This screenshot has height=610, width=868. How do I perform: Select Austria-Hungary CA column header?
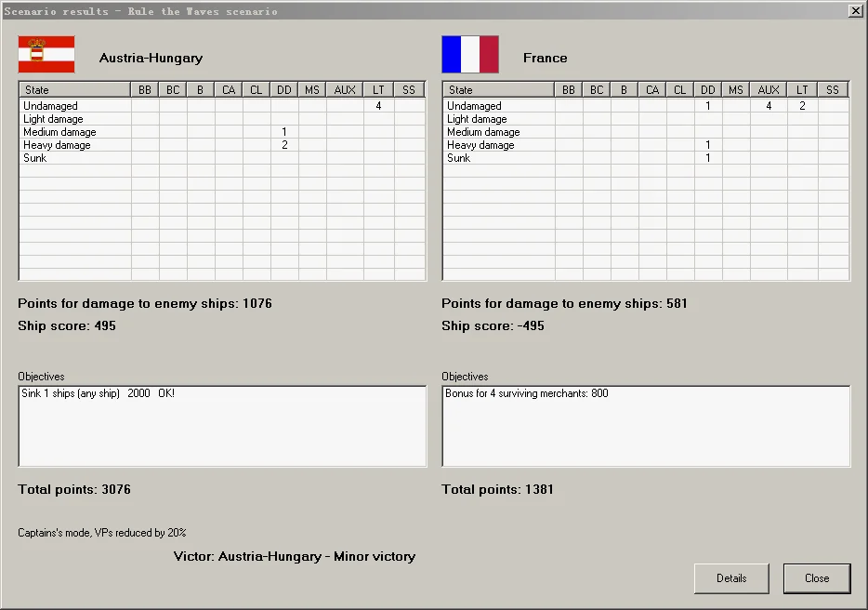pos(229,90)
